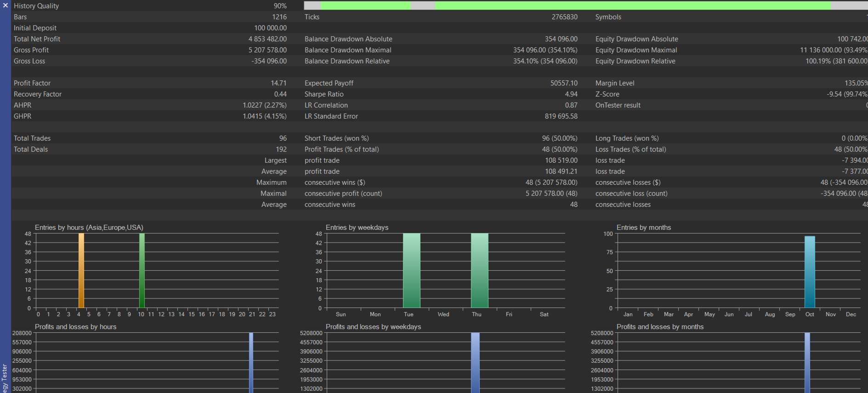Click the Oct bar in Entries by months
Image resolution: width=868 pixels, height=393 pixels.
coord(810,272)
